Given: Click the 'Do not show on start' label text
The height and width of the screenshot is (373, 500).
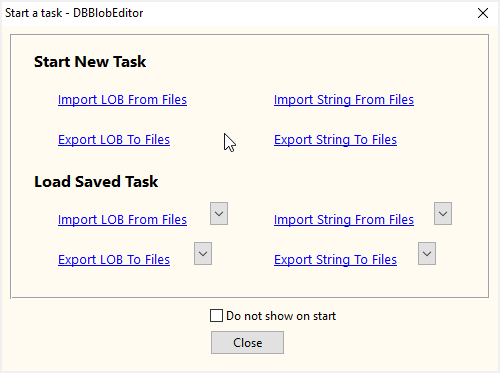Looking at the screenshot, I should pos(281,316).
